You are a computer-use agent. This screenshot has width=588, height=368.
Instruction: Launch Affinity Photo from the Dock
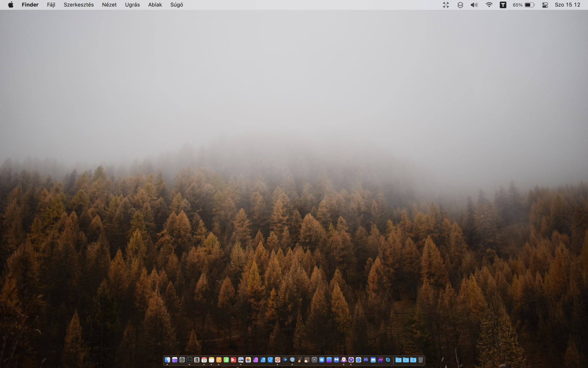tap(255, 360)
